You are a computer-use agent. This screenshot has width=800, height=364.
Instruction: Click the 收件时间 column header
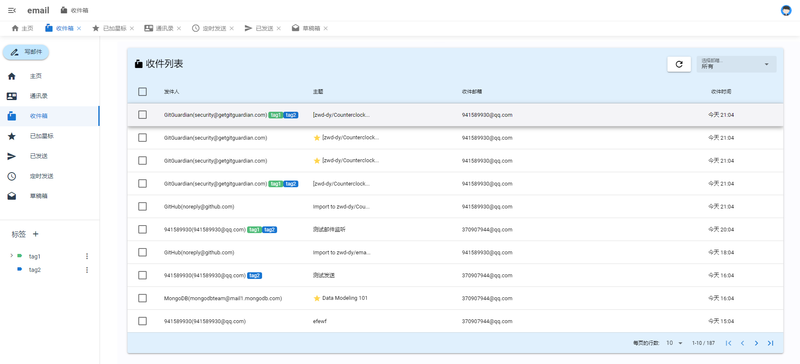click(x=721, y=92)
